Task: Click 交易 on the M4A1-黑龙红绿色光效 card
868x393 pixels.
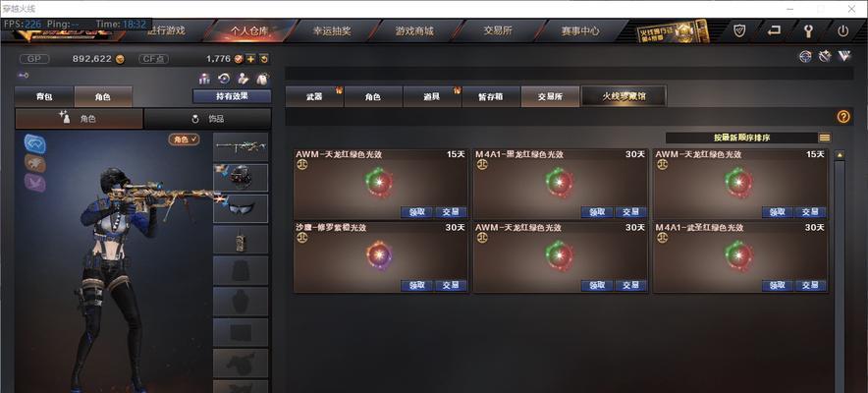Action: (631, 212)
